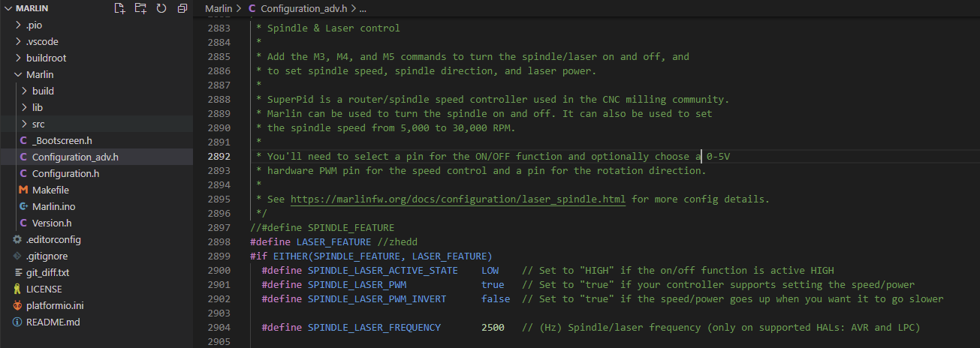Refresh the explorer file tree
The image size is (980, 348).
pyautogui.click(x=161, y=8)
